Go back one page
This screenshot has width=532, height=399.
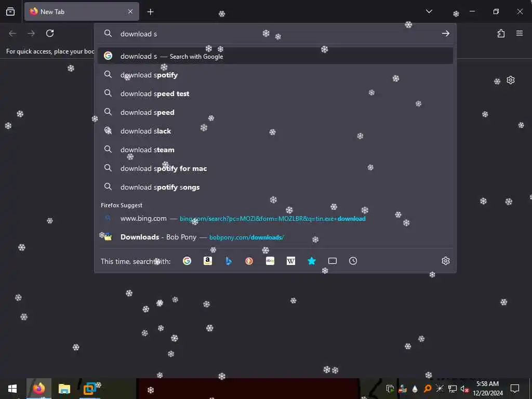tap(12, 33)
